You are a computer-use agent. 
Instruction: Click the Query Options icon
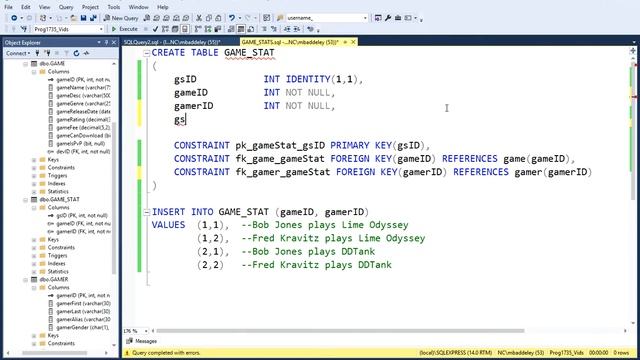[175, 29]
